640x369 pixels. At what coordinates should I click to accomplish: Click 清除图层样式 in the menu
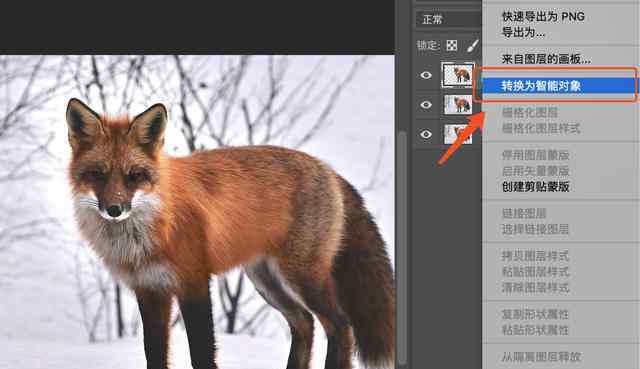coord(536,288)
